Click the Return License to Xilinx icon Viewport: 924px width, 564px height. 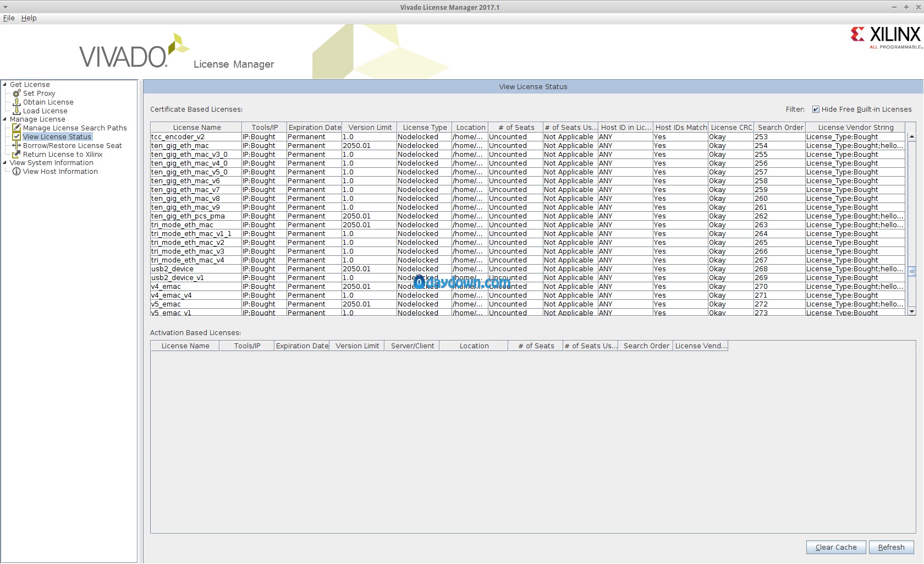point(16,155)
